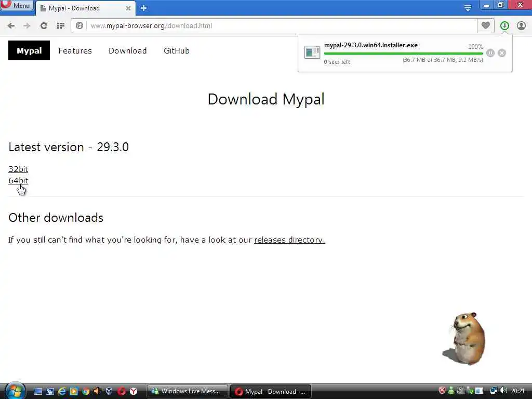Open the Download nav link
This screenshot has height=399, width=532.
(128, 51)
